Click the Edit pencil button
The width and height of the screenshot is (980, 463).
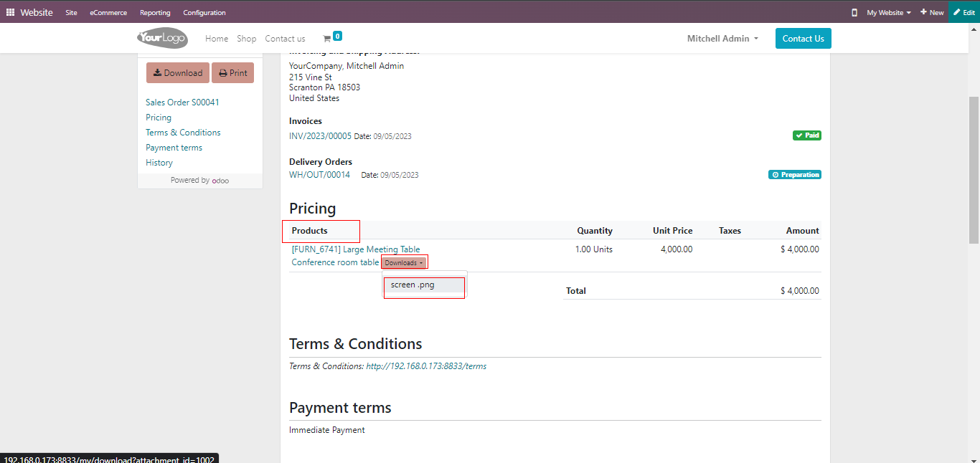tap(963, 12)
